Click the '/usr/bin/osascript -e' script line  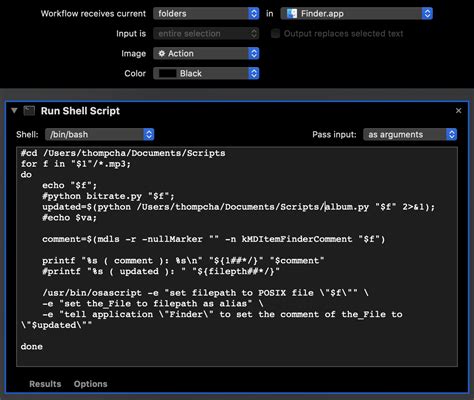click(x=205, y=293)
